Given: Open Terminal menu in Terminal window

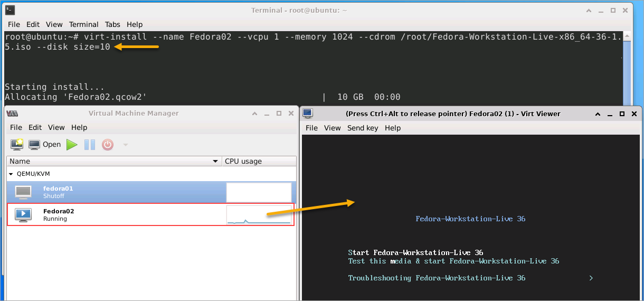Looking at the screenshot, I should [83, 24].
